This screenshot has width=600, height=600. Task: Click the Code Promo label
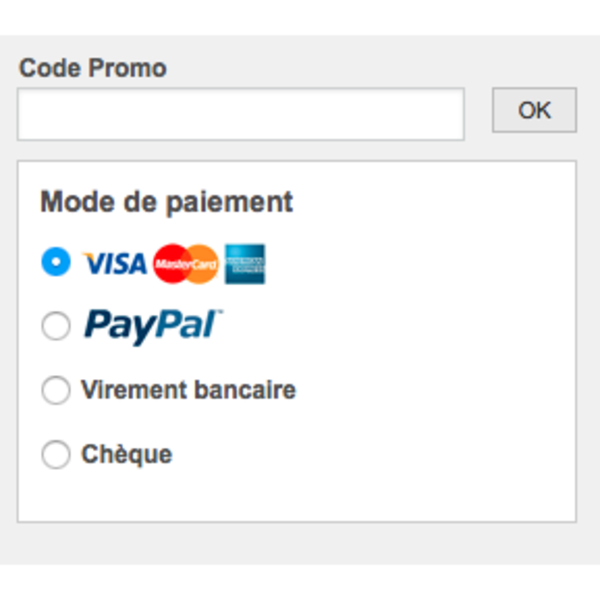[x=93, y=68]
